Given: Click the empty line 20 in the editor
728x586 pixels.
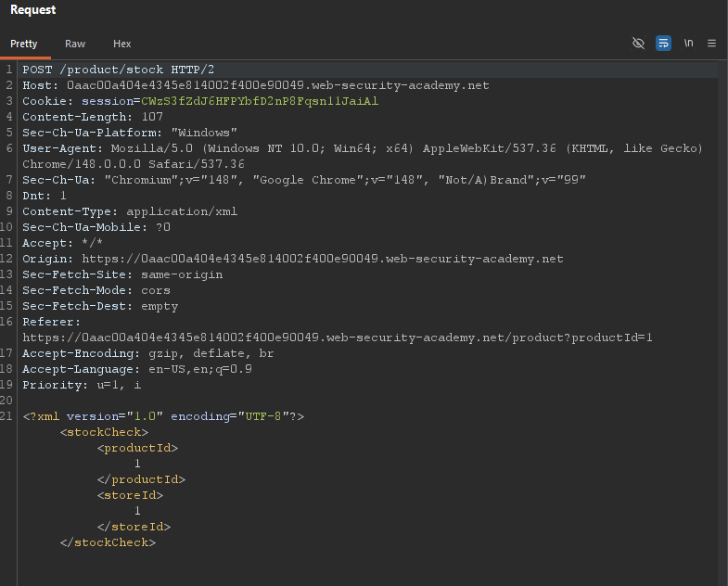Looking at the screenshot, I should (x=369, y=401).
